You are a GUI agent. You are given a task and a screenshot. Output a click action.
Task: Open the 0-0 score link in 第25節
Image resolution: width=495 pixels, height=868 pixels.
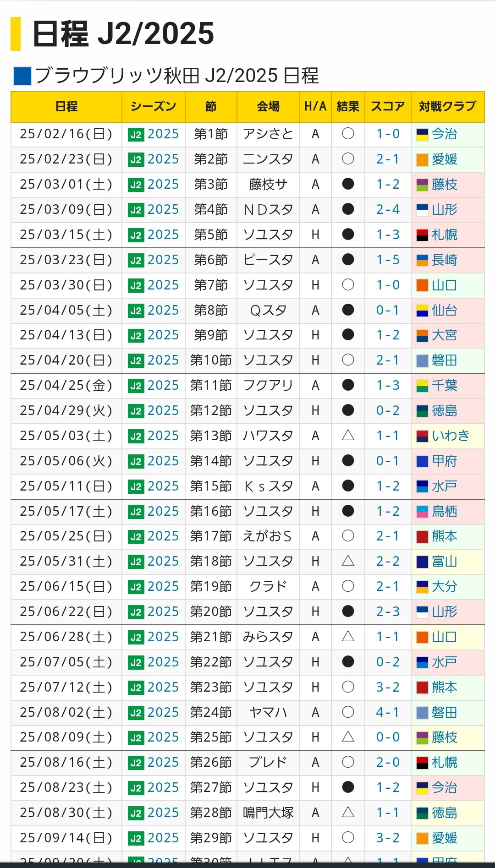[x=388, y=737]
